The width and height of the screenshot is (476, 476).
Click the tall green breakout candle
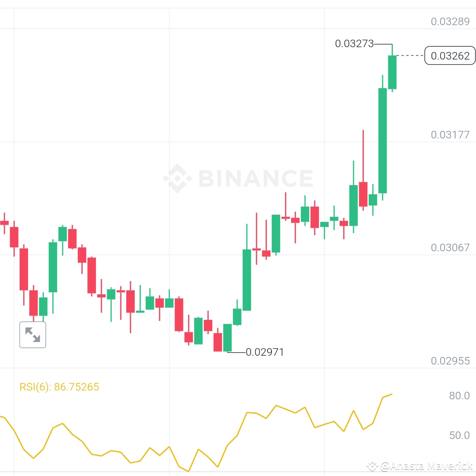[x=383, y=141]
